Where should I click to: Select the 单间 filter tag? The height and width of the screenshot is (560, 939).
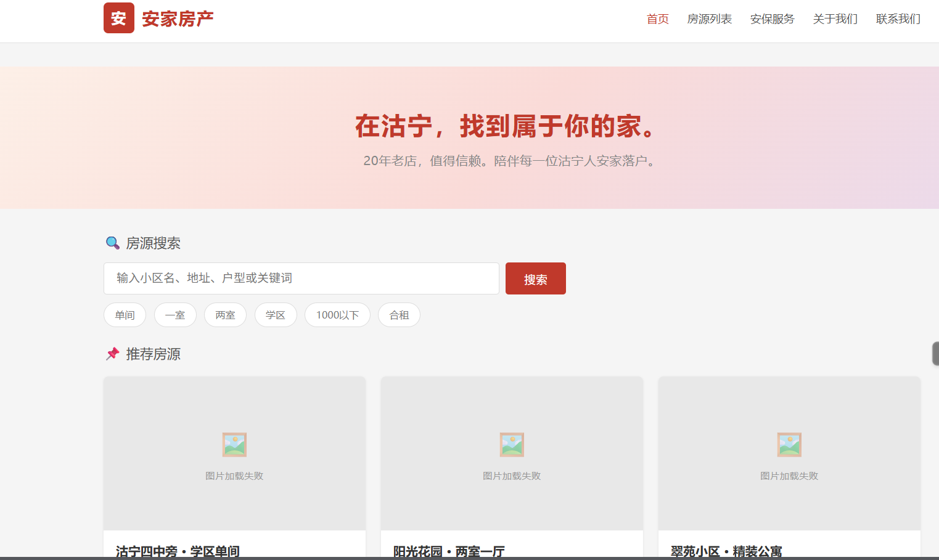click(125, 315)
